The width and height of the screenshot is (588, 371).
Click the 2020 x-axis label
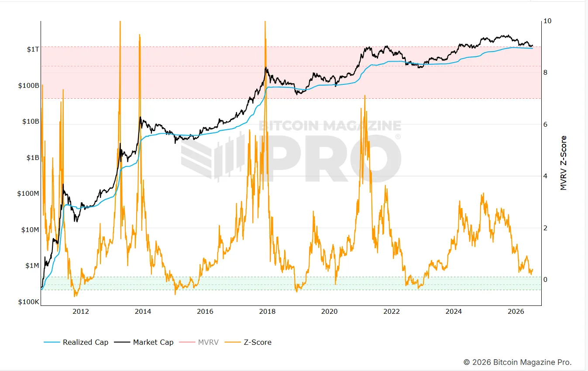coord(330,311)
